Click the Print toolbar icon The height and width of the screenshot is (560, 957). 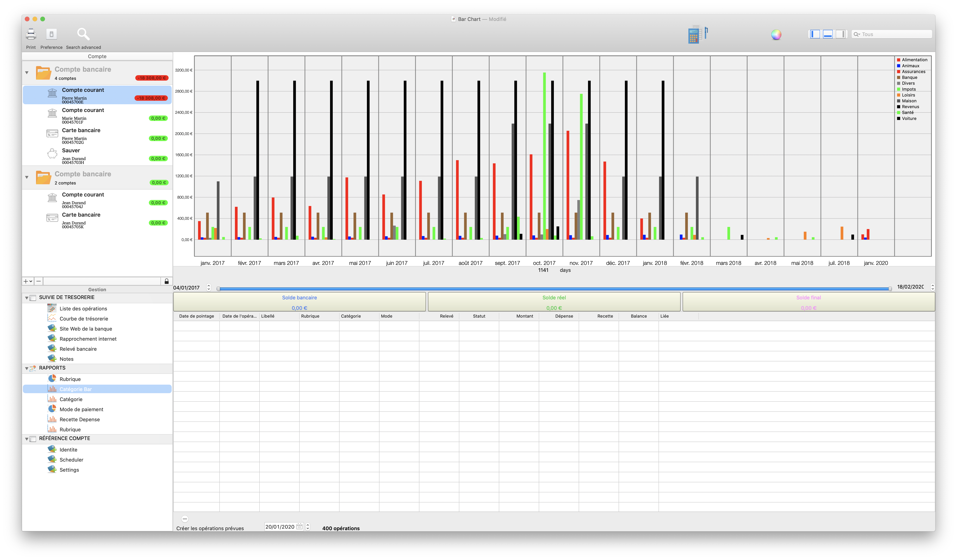(x=31, y=34)
